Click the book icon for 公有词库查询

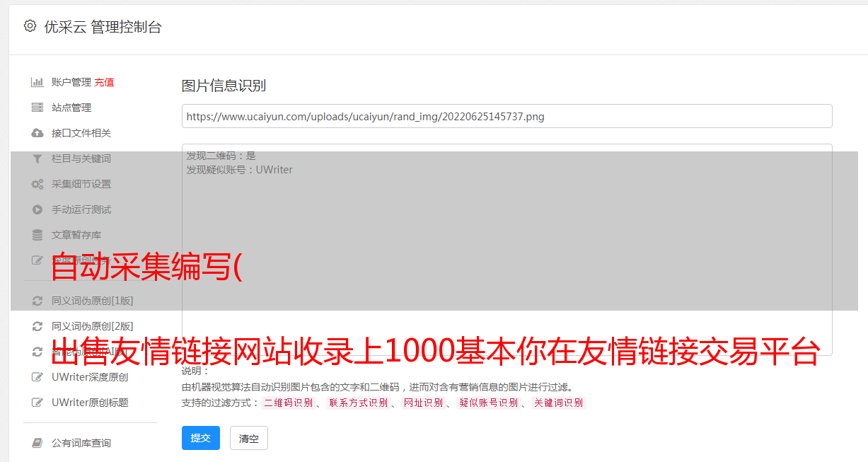pyautogui.click(x=37, y=443)
